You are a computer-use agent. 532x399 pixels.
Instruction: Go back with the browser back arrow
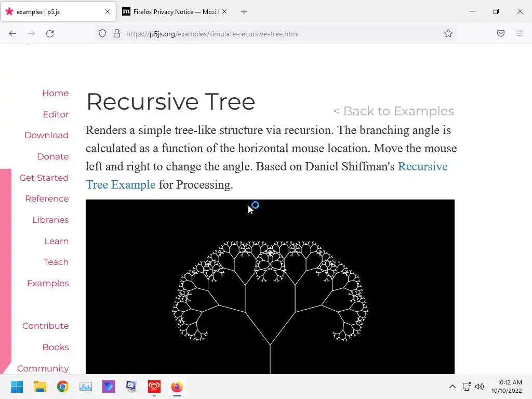[x=12, y=34]
